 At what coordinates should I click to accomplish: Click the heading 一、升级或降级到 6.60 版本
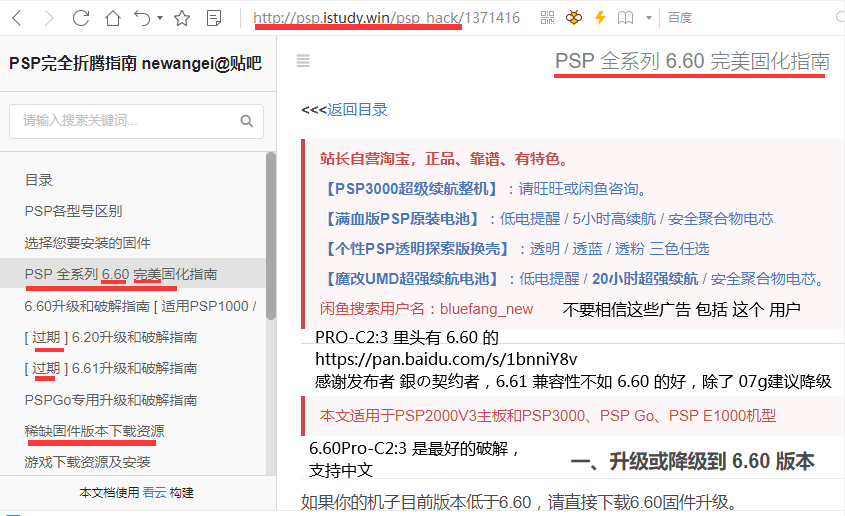click(x=693, y=462)
